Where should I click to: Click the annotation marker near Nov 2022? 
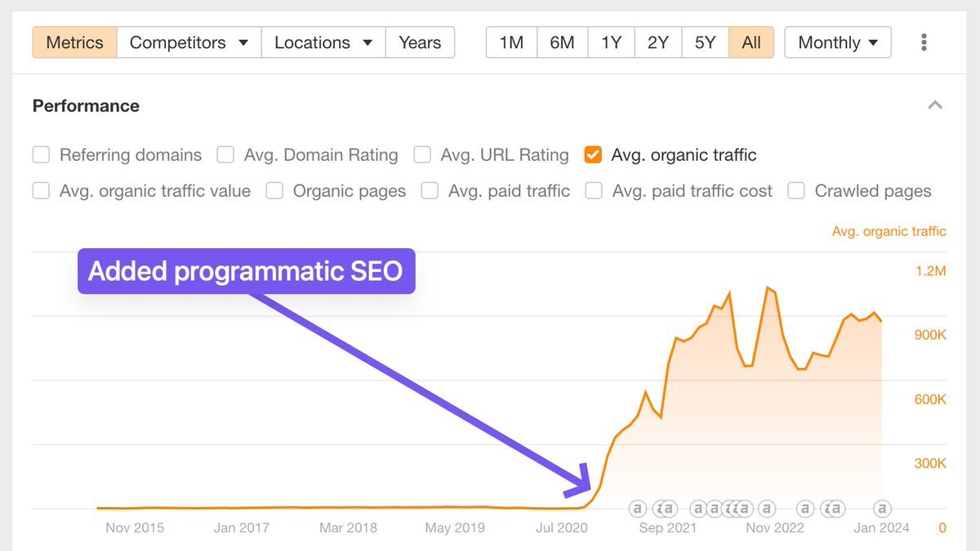(765, 509)
